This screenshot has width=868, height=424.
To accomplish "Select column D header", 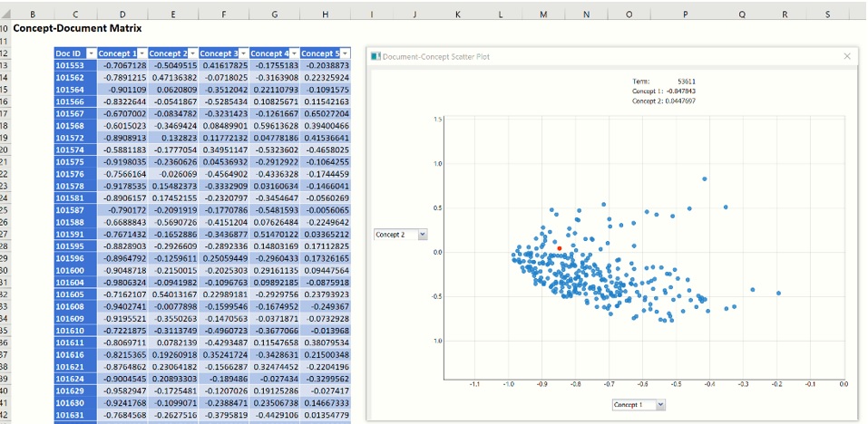I will (x=122, y=14).
